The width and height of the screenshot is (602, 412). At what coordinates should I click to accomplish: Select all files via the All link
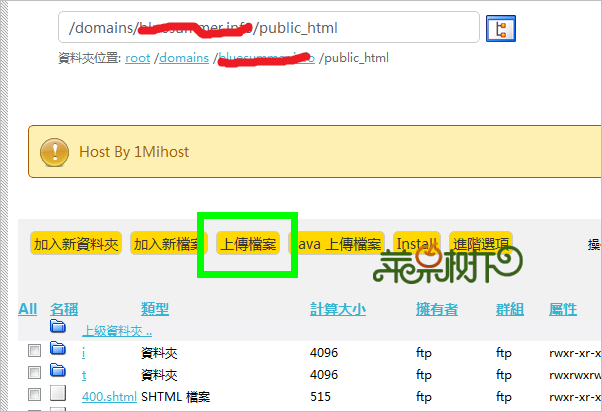[x=28, y=309]
